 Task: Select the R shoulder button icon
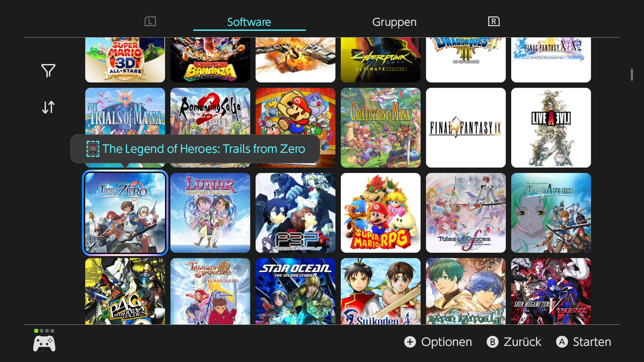pyautogui.click(x=494, y=21)
